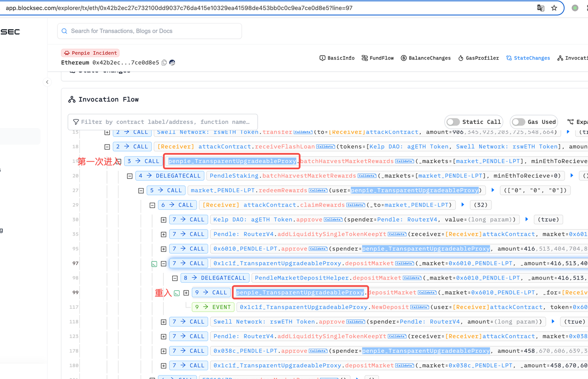Viewport: 588px width, 379px height.
Task: View Calldata badge of claimRewards call
Action: tap(356, 205)
